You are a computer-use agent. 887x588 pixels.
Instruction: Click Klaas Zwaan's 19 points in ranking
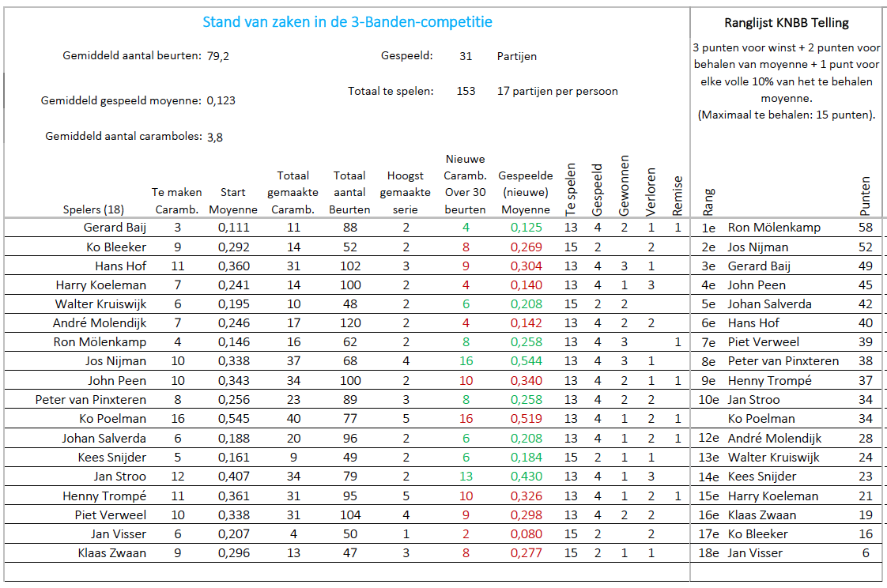point(866,514)
